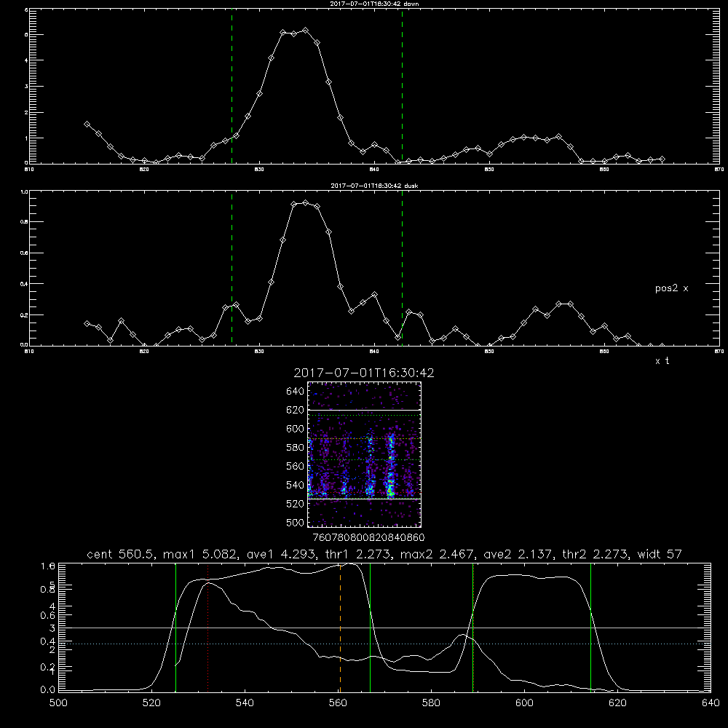Click the large timestamp title above the spectrogram
The image size is (728, 728).
pyautogui.click(x=364, y=373)
